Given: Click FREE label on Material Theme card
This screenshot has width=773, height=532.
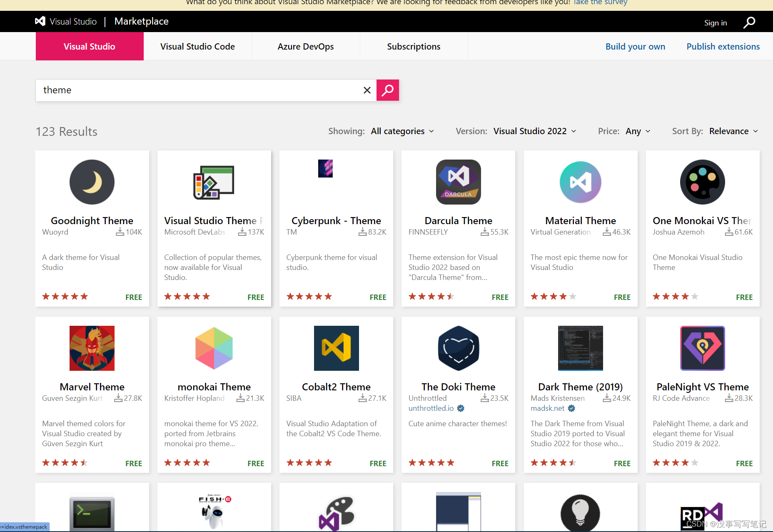Looking at the screenshot, I should tap(622, 297).
